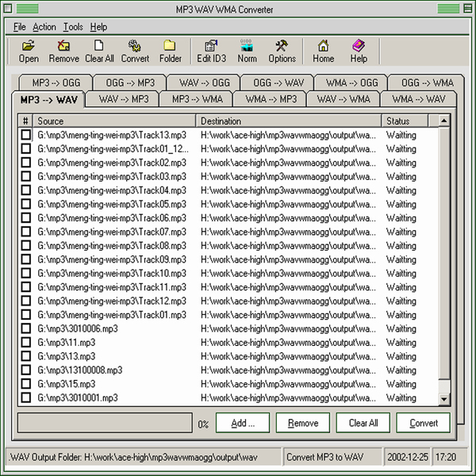Click the Source column header
This screenshot has width=476, height=476.
[x=114, y=121]
